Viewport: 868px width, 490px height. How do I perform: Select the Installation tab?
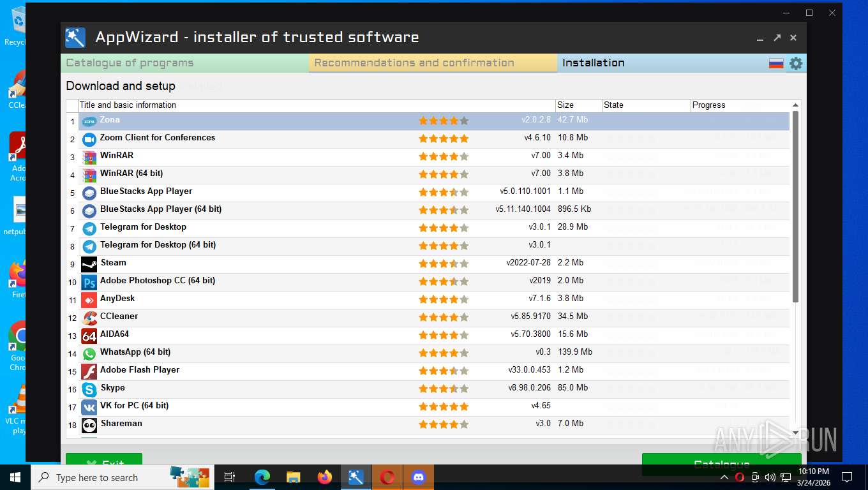pos(594,63)
